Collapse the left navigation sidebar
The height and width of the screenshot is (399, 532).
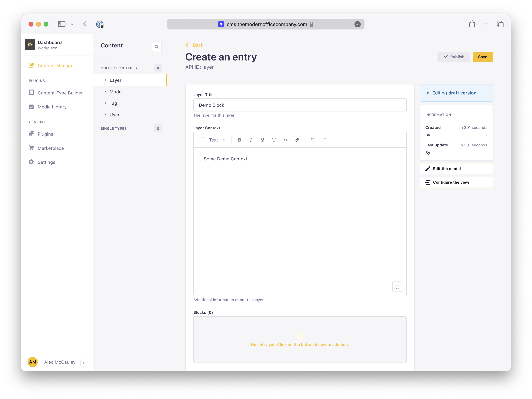83,363
